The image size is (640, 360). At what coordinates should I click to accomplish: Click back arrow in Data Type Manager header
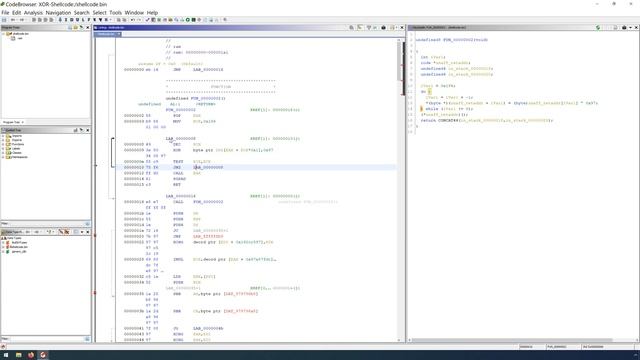point(28,232)
